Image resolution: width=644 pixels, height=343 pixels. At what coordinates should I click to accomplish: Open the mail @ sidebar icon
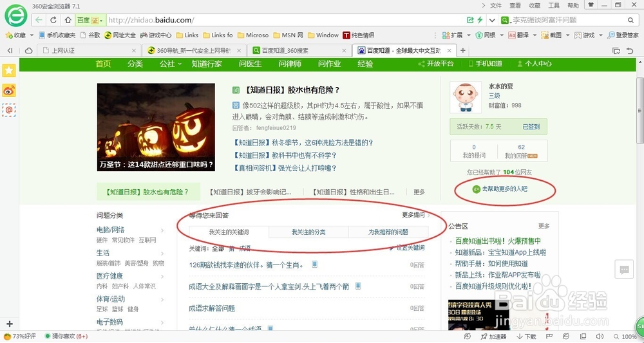pos(9,110)
